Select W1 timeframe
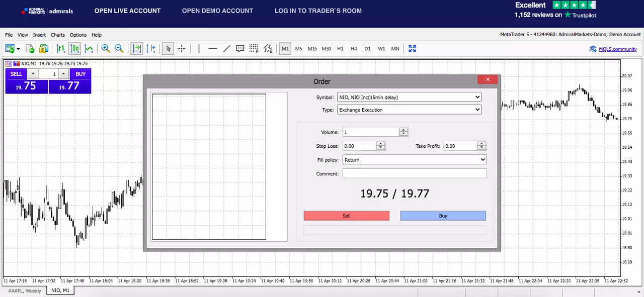This screenshot has width=644, height=297. coord(381,49)
